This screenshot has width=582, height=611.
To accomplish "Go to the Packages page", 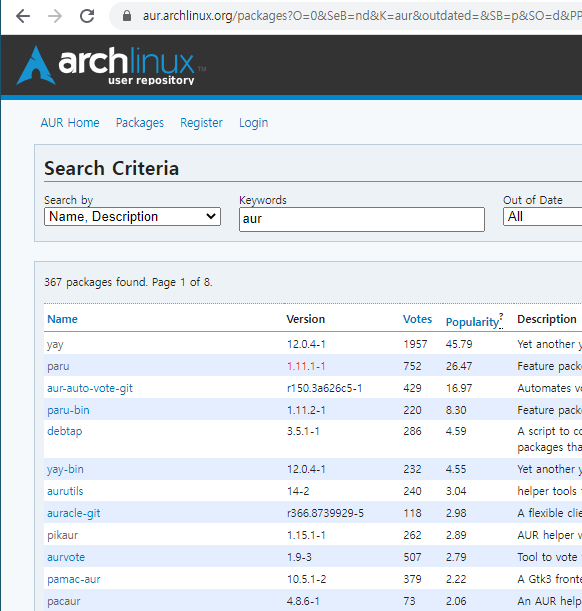I will [x=140, y=123].
